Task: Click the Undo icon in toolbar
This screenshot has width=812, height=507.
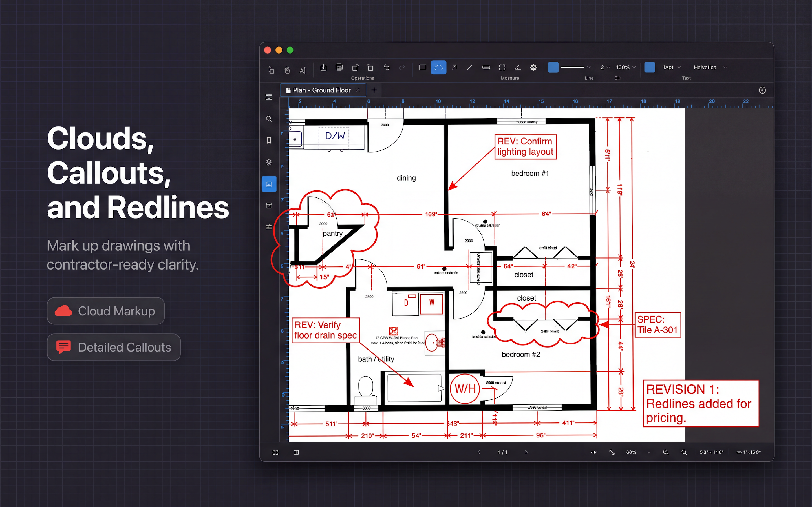Action: pos(387,67)
